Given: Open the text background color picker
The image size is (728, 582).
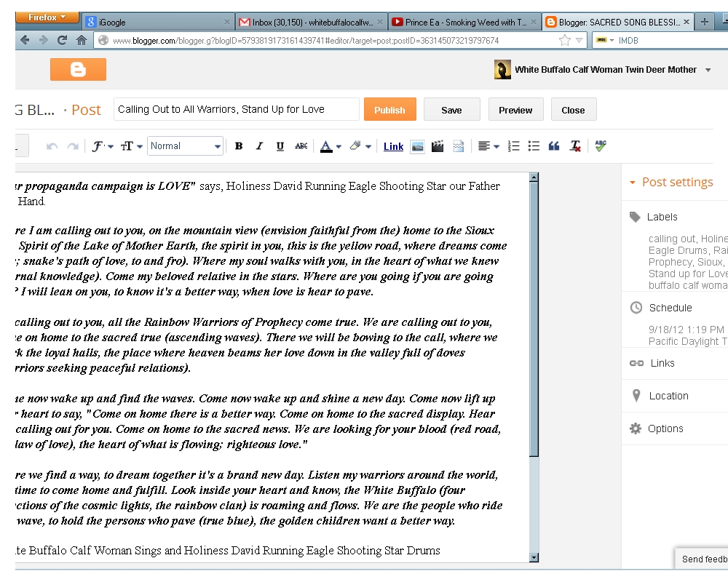Looking at the screenshot, I should pos(360,146).
